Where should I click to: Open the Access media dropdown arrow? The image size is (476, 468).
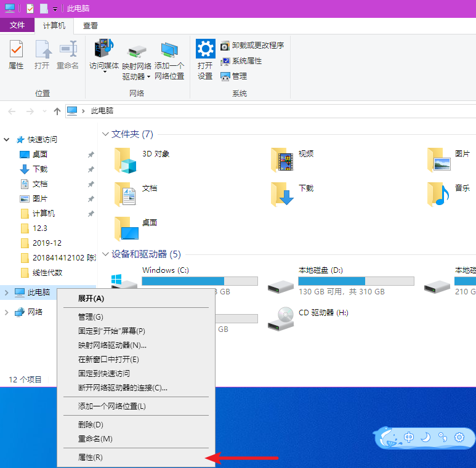(x=105, y=72)
